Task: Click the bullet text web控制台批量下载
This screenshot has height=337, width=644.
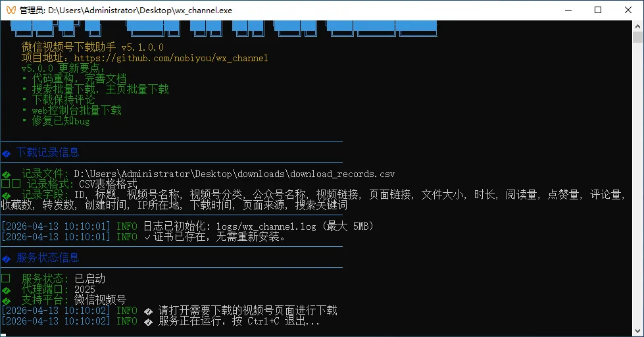Action: pos(76,111)
